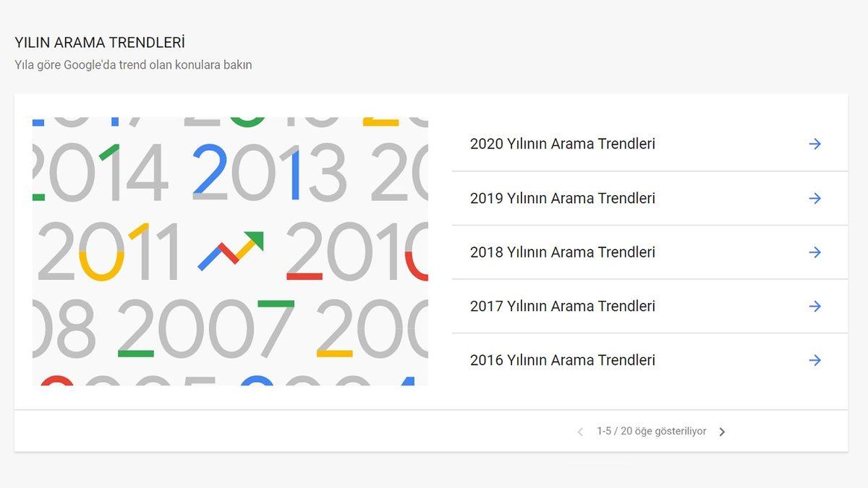Open the 2017 yearly search trends entry

563,306
